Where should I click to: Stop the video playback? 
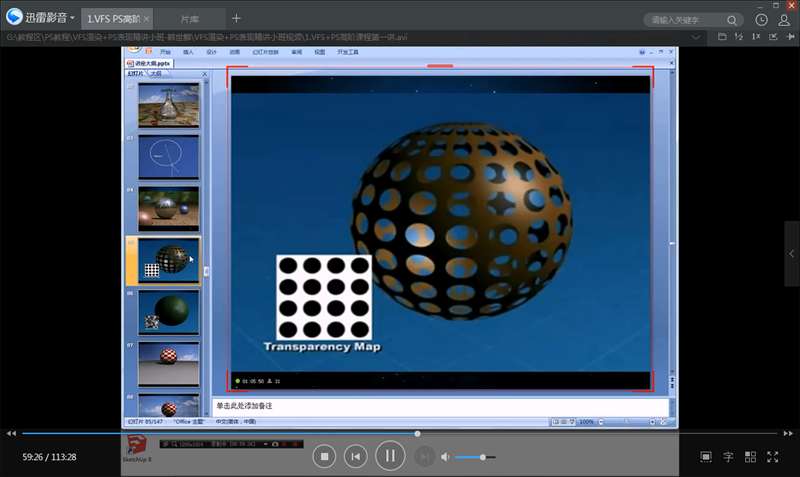pos(323,457)
